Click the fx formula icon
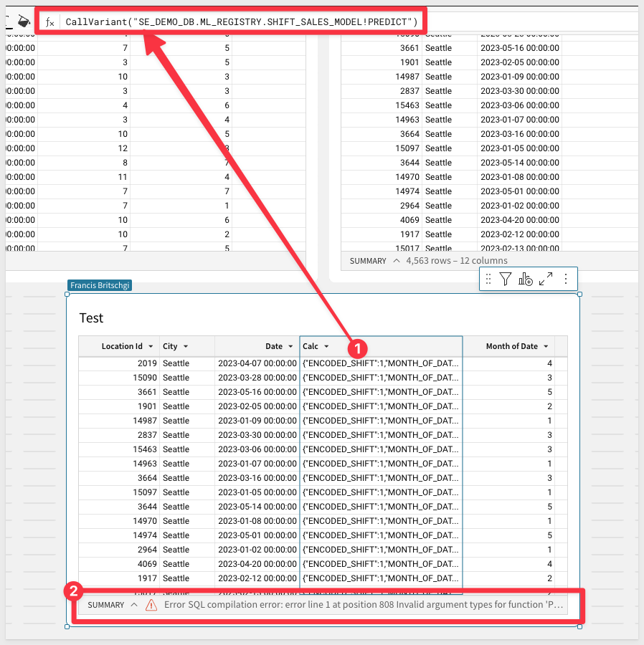Viewport: 644px width, 645px height. click(x=49, y=21)
